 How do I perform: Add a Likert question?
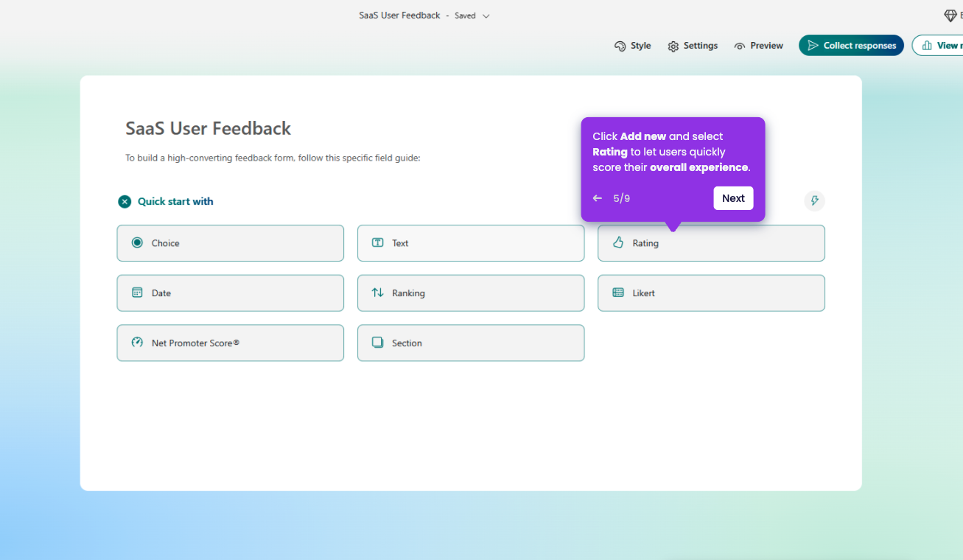point(711,293)
